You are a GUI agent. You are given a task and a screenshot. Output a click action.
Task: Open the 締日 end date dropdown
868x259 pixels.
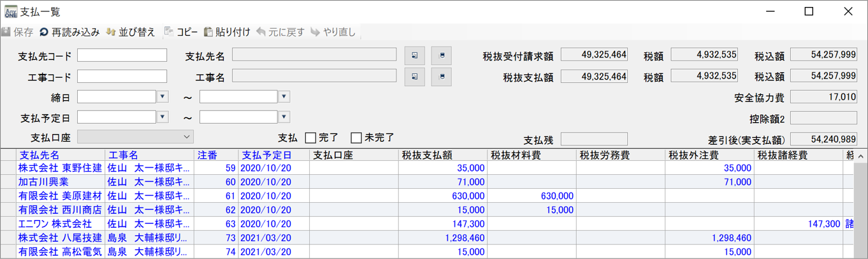[284, 97]
